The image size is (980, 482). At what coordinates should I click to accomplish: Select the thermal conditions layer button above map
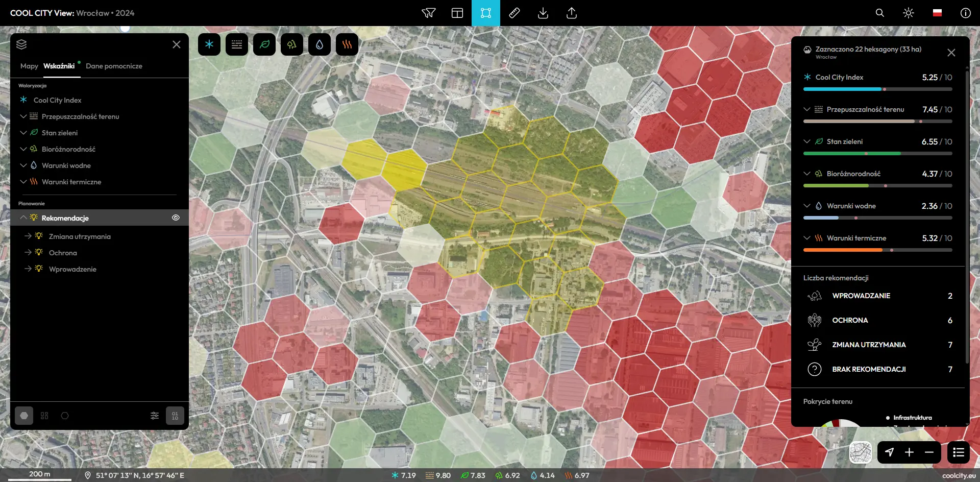coord(347,44)
